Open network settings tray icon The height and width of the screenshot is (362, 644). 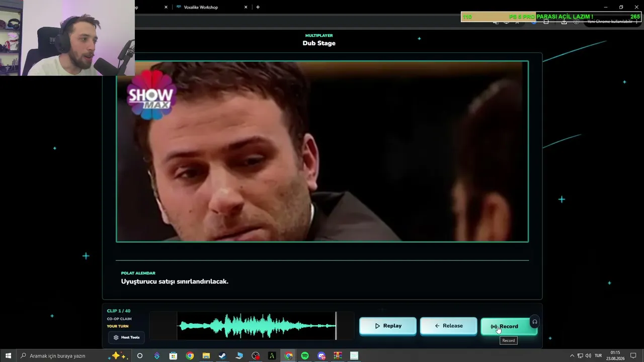pyautogui.click(x=580, y=356)
